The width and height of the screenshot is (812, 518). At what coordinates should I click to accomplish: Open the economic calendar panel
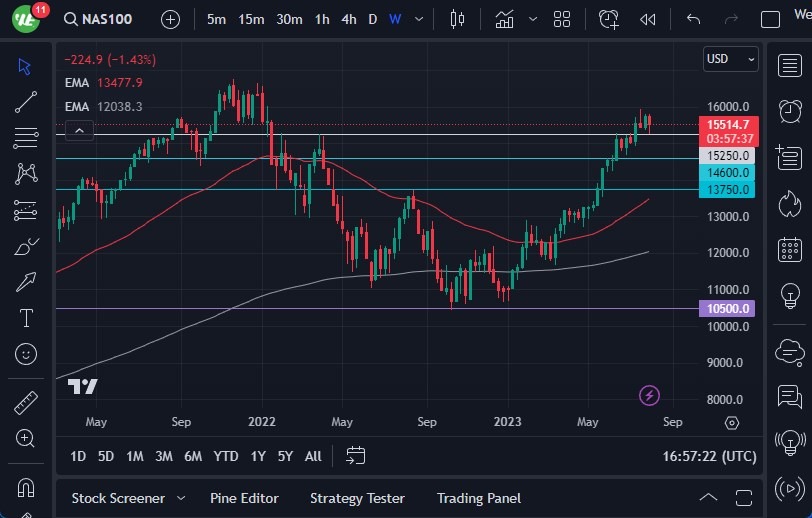click(790, 249)
